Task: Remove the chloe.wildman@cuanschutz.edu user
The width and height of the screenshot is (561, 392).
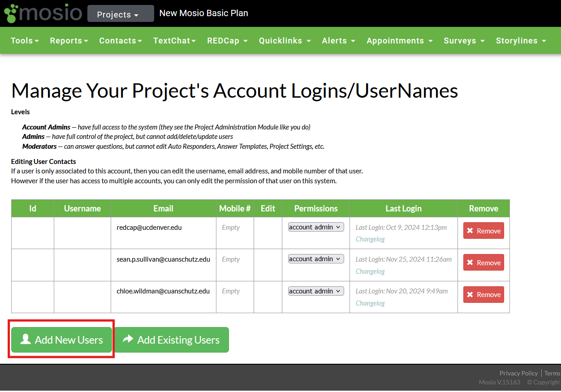Action: tap(483, 294)
